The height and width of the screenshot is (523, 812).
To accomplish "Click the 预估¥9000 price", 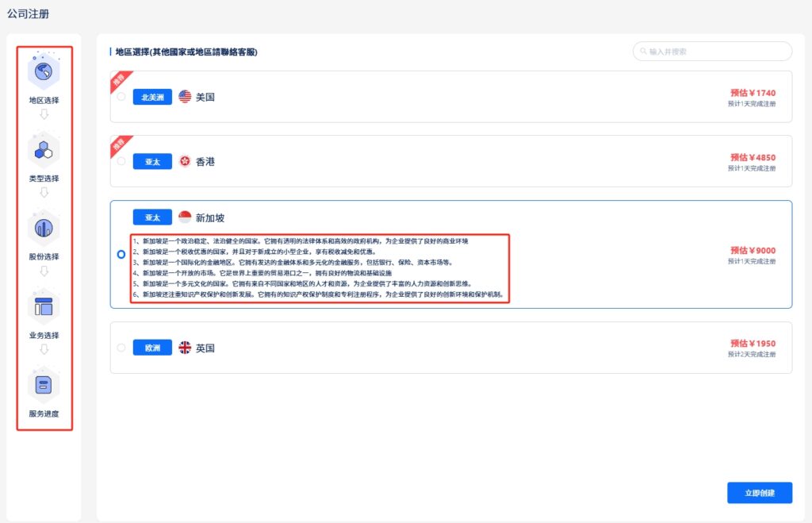I will coord(753,250).
